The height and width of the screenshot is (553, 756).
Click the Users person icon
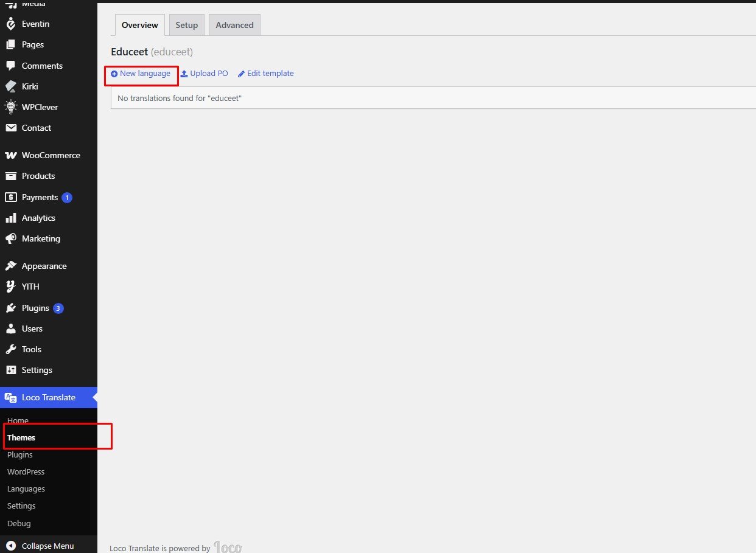click(10, 329)
